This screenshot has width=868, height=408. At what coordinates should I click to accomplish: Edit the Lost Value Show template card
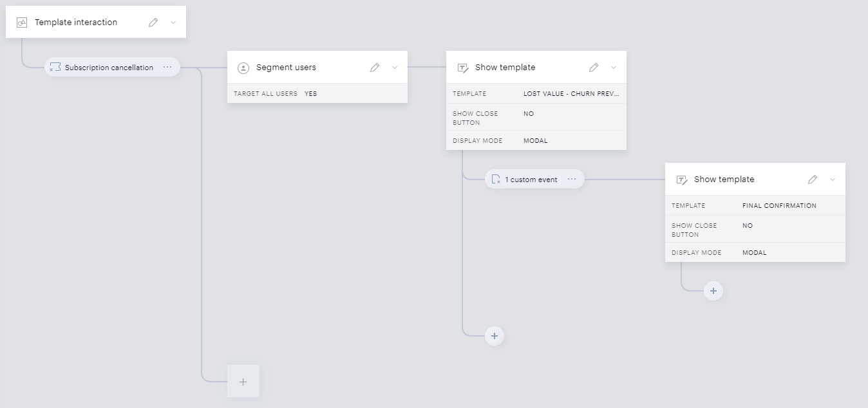[594, 68]
